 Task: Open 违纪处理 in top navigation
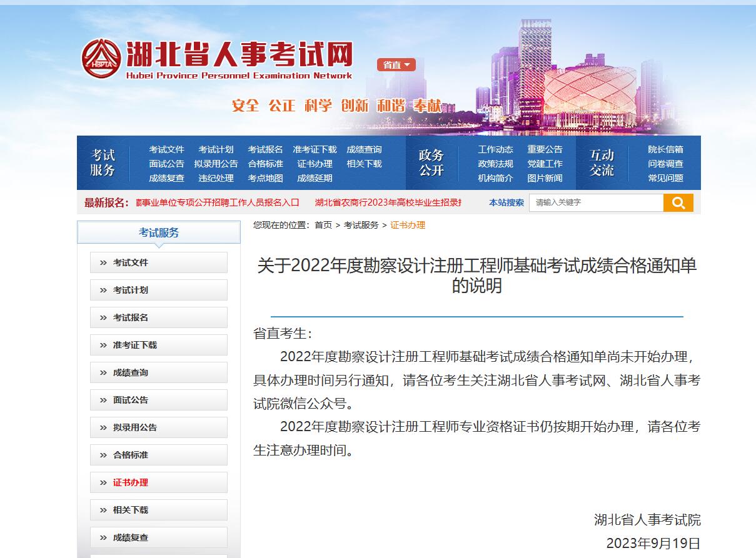[x=216, y=178]
